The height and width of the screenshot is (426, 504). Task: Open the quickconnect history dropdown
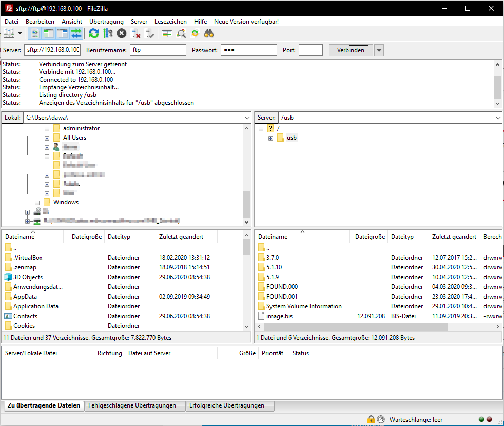tap(379, 50)
